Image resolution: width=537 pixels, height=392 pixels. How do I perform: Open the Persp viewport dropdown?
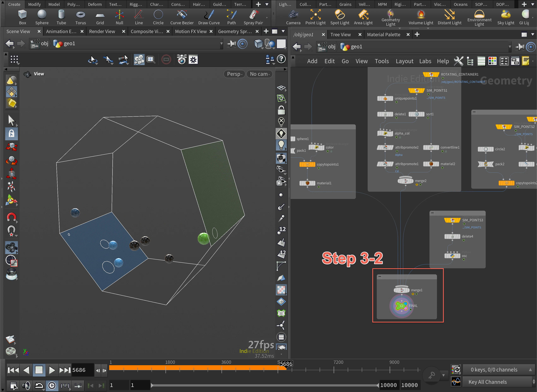coord(235,74)
